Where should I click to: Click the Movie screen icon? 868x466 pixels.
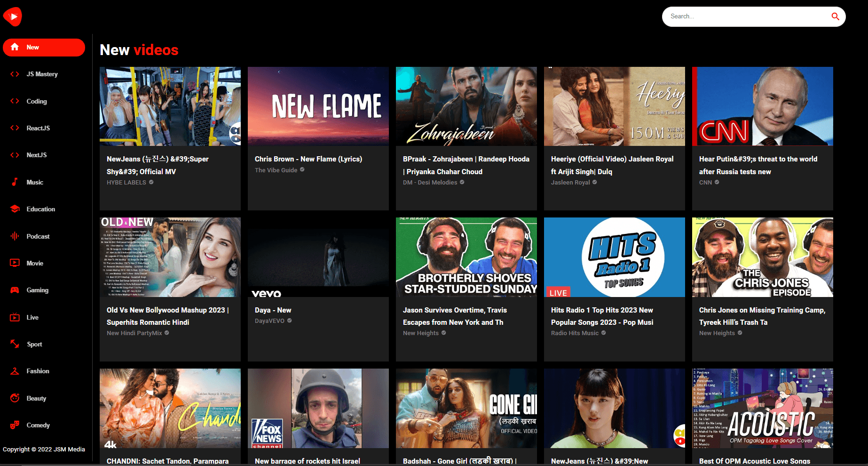tap(15, 263)
